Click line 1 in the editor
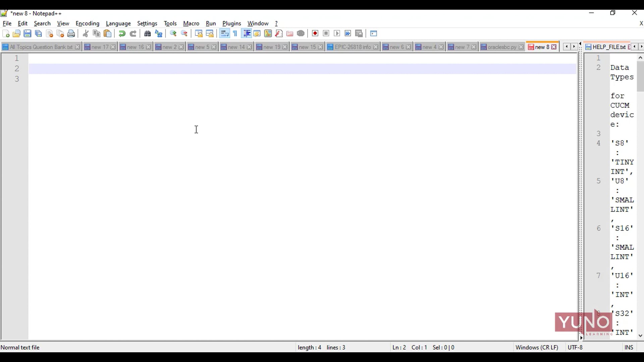This screenshot has height=362, width=644. (x=303, y=58)
